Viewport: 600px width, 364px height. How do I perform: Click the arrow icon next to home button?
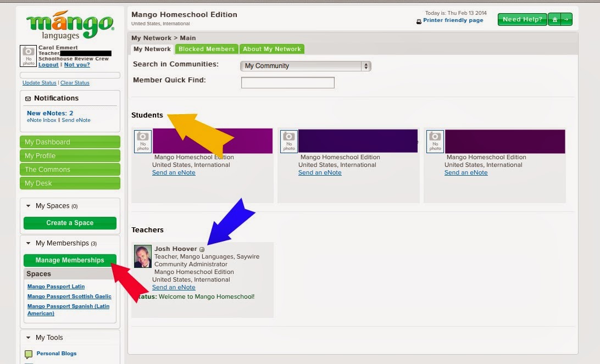tap(566, 20)
